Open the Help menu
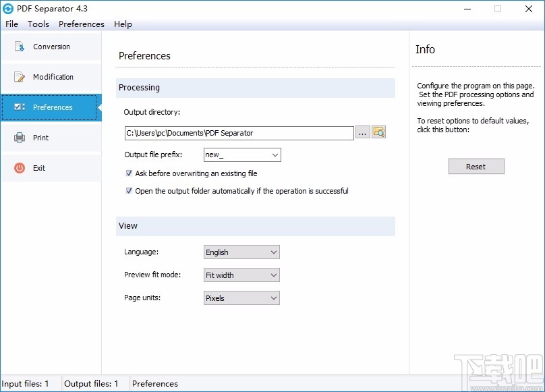The height and width of the screenshot is (392, 545). [x=123, y=24]
